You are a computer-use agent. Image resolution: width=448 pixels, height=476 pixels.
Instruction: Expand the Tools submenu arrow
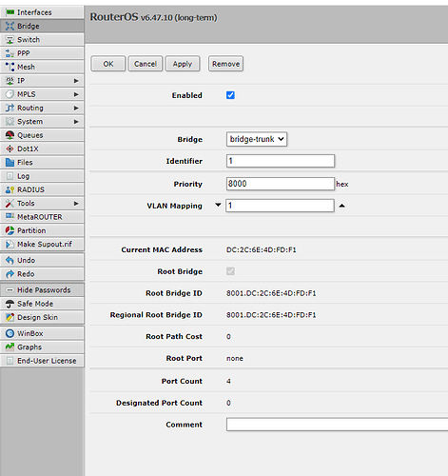click(76, 204)
